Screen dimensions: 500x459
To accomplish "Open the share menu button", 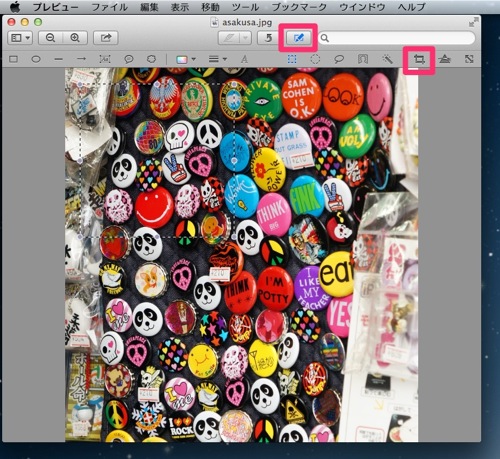I will point(106,38).
